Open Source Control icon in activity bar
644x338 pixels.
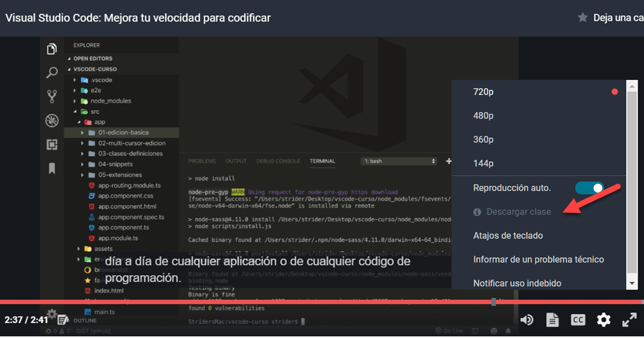52,97
